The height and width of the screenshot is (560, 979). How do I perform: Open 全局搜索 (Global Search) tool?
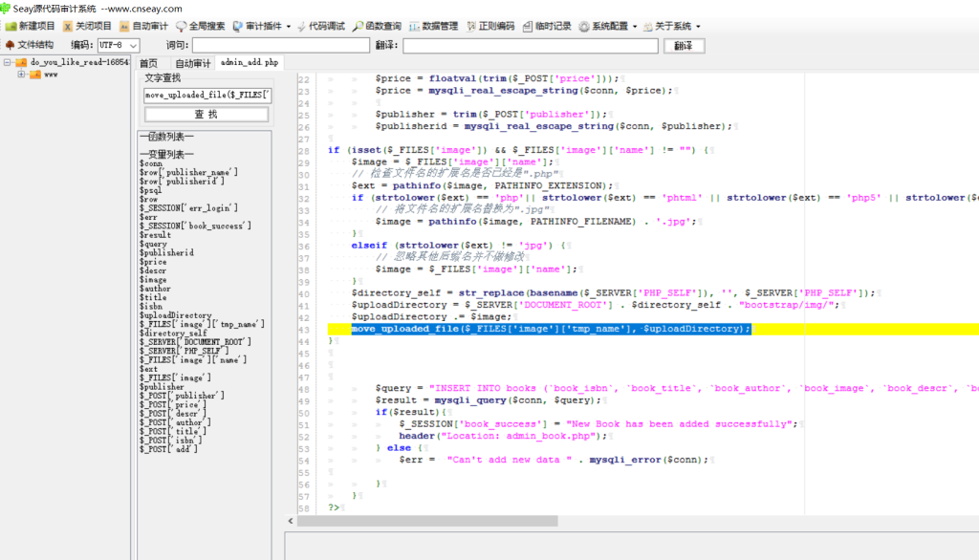click(x=181, y=26)
